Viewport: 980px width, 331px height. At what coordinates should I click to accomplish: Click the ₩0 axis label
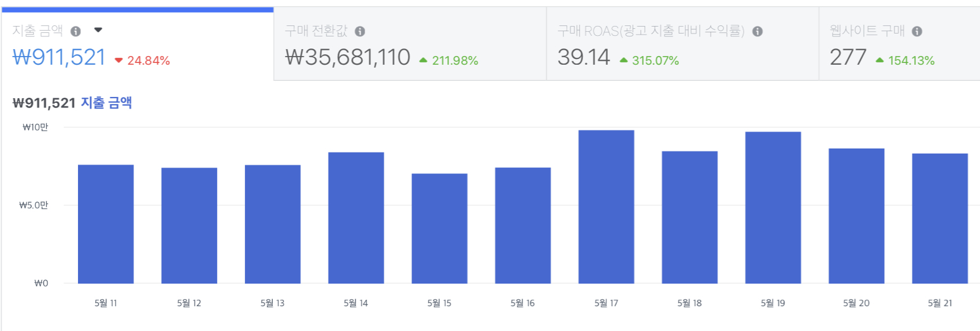[x=41, y=283]
